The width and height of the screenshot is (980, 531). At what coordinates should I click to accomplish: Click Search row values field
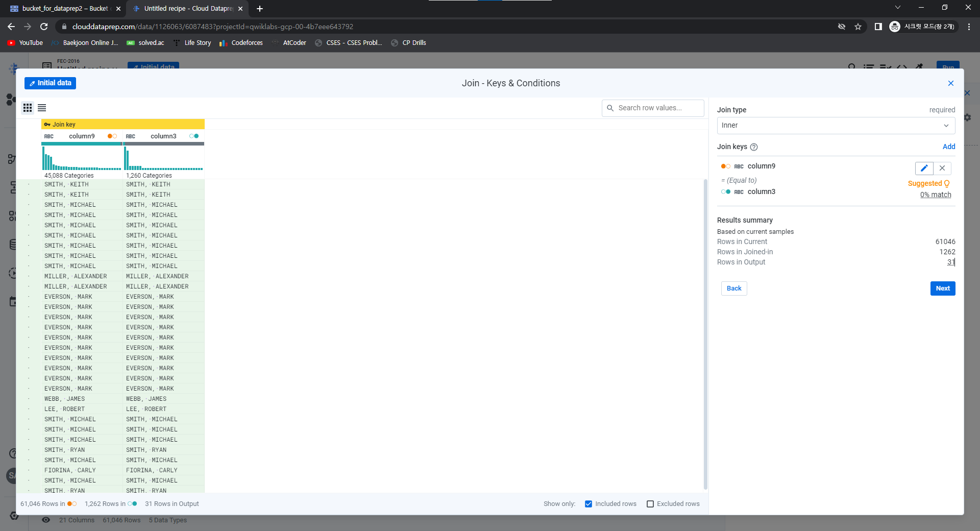(x=653, y=108)
